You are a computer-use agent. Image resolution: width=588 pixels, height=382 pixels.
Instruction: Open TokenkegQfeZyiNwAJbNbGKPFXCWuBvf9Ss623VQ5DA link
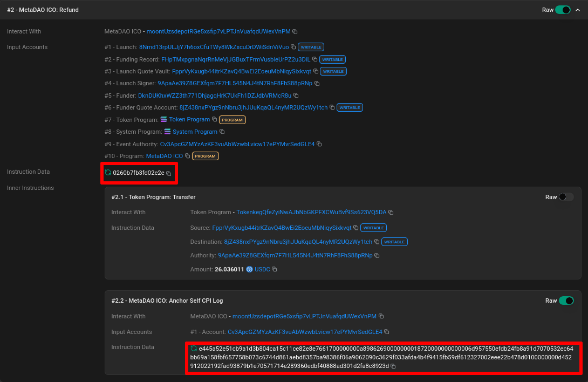click(x=311, y=213)
